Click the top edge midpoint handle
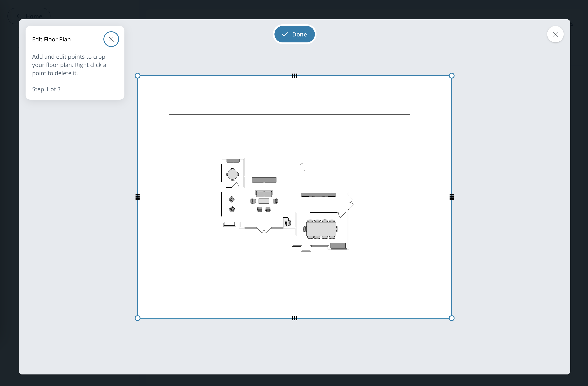Viewport: 588px width, 386px height. coord(294,76)
